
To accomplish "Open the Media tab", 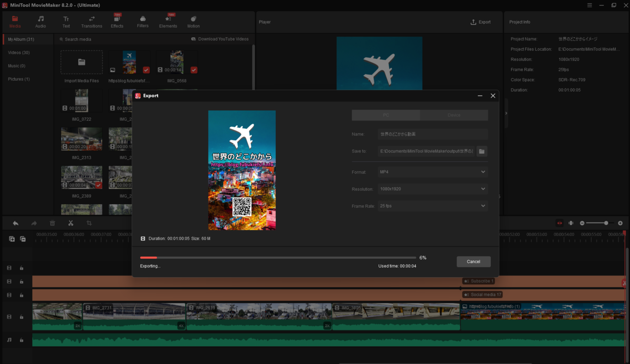I will point(15,22).
